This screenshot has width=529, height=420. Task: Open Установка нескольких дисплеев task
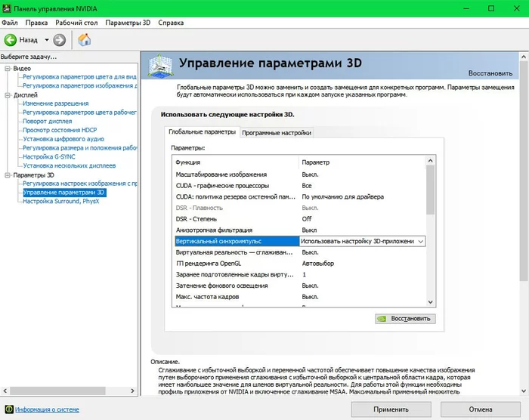(x=70, y=165)
